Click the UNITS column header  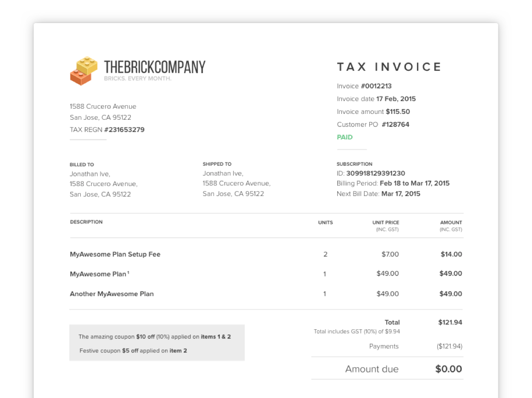click(x=325, y=223)
